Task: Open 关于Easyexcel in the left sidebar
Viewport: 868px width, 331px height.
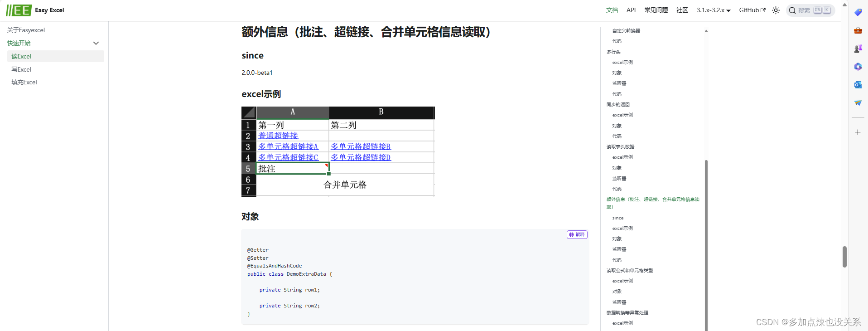Action: pos(26,30)
